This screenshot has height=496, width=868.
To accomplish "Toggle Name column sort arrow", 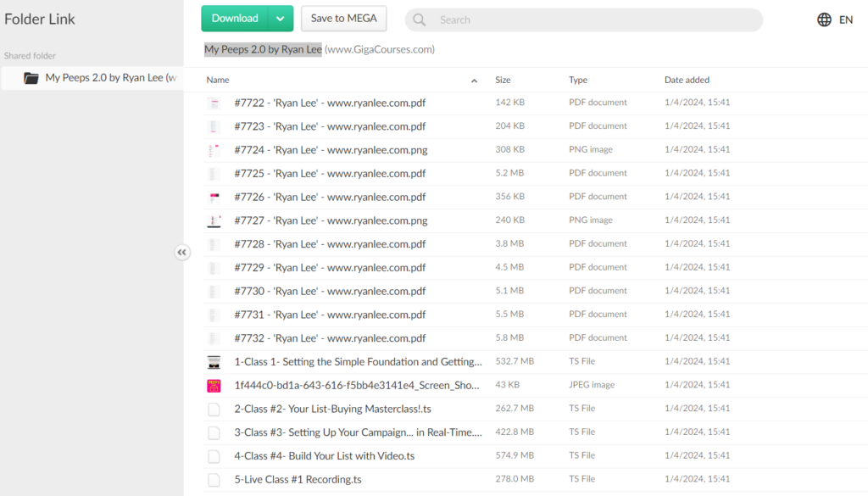I will (x=474, y=81).
